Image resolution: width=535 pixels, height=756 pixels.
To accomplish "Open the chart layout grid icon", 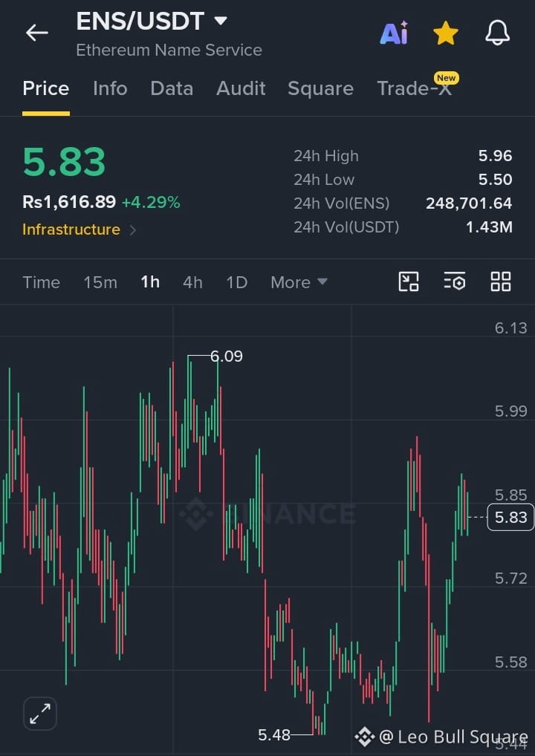I will coord(501,281).
